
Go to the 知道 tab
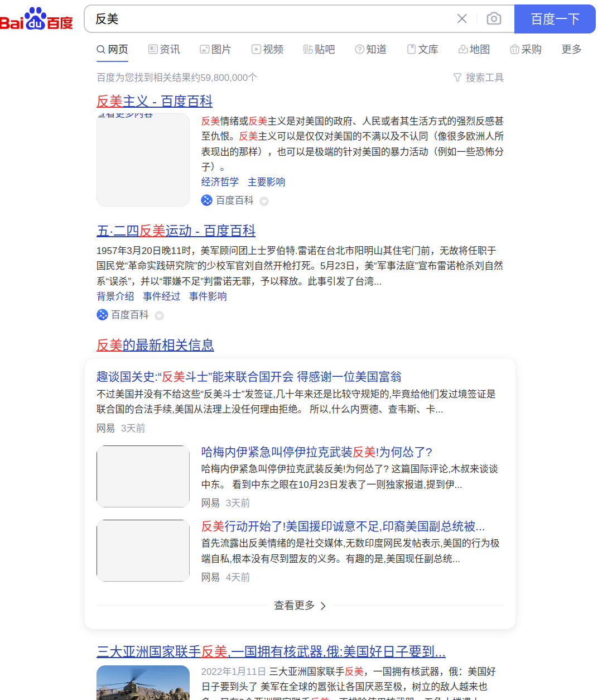[x=371, y=50]
